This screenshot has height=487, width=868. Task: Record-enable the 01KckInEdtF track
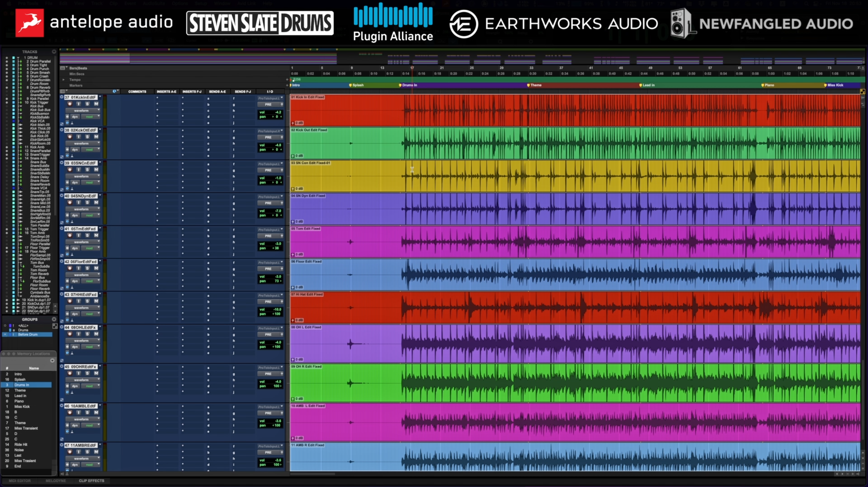click(x=70, y=104)
